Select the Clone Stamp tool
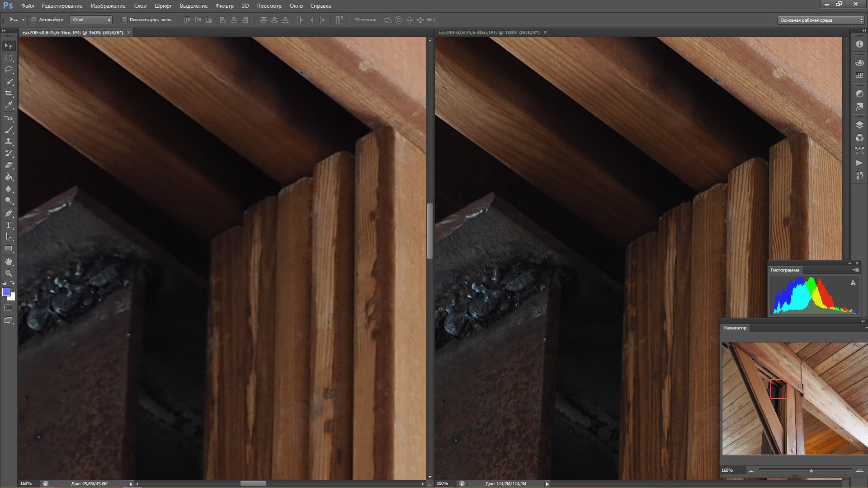 tap(9, 141)
